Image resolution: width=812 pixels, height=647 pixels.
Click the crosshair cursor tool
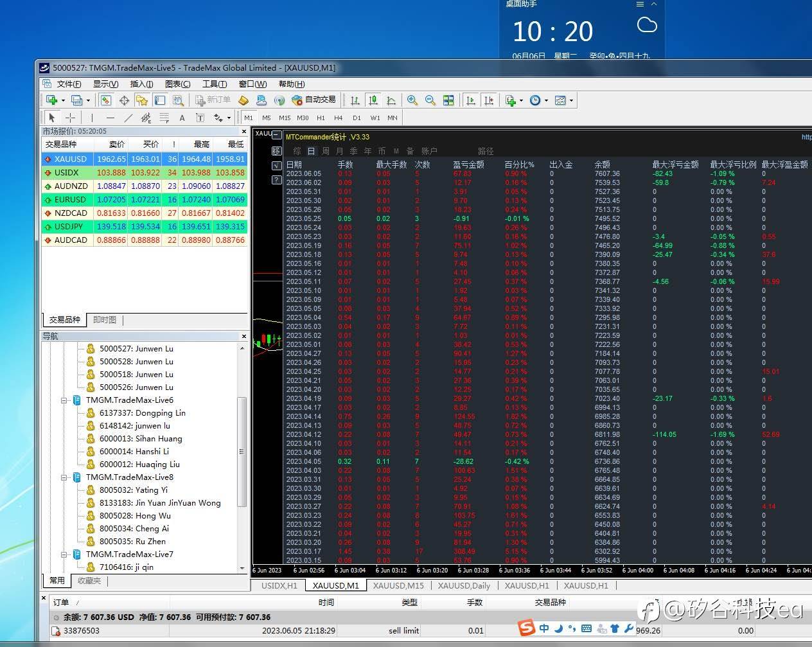(71, 118)
